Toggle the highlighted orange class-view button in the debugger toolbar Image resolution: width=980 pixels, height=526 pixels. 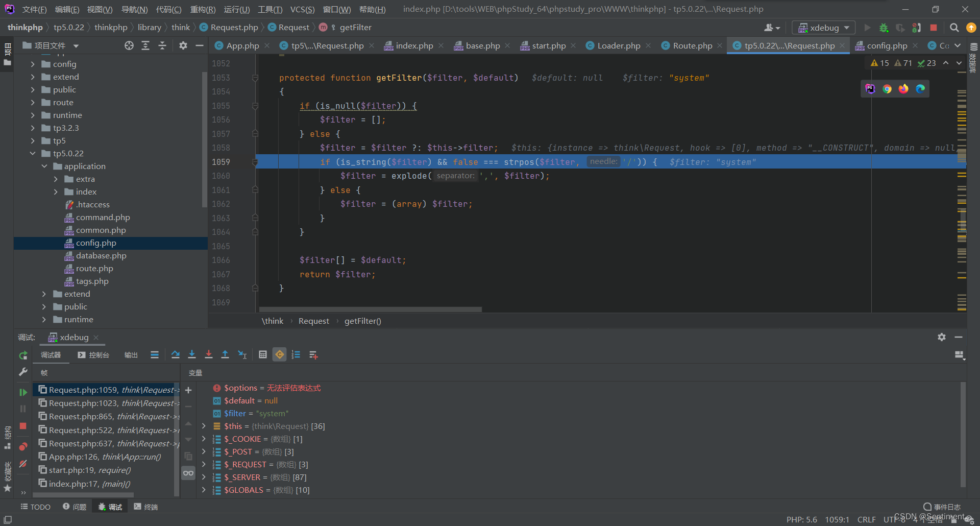pyautogui.click(x=280, y=354)
